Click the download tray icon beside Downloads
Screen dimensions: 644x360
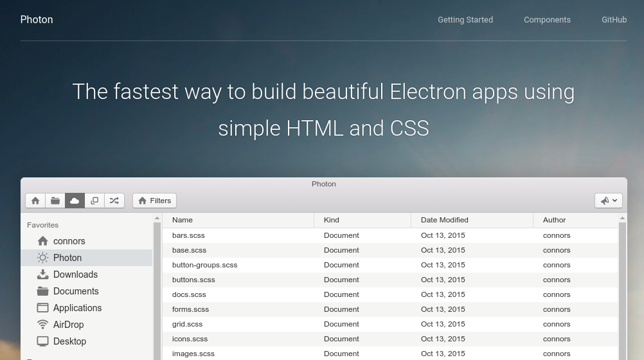tap(42, 274)
